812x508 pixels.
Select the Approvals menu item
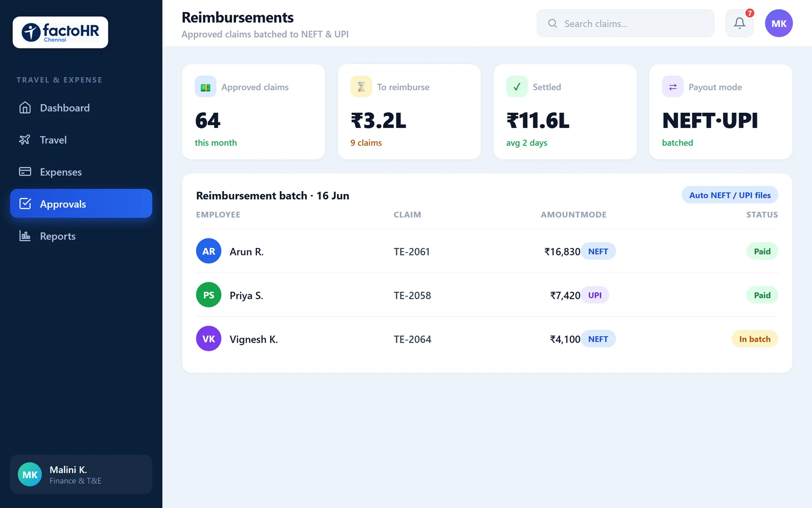(x=81, y=203)
